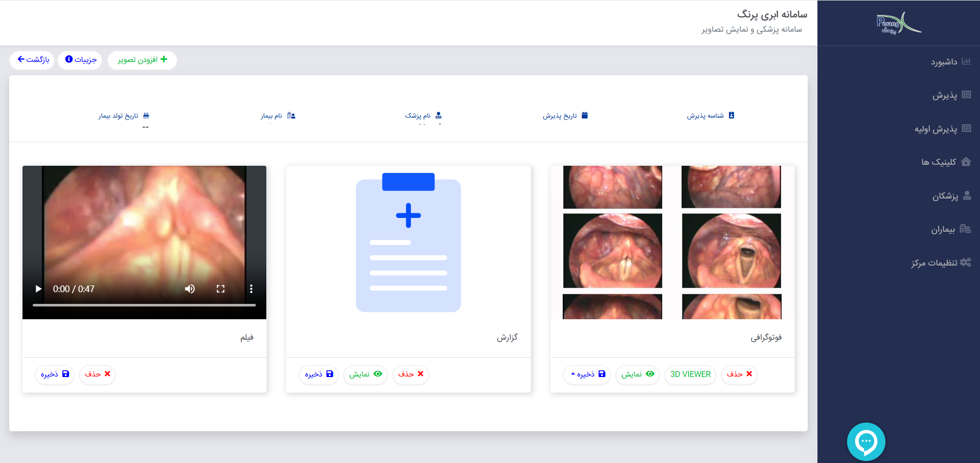Click the Perang logo in sidebar
Viewport: 980px width, 463px height.
click(x=899, y=23)
